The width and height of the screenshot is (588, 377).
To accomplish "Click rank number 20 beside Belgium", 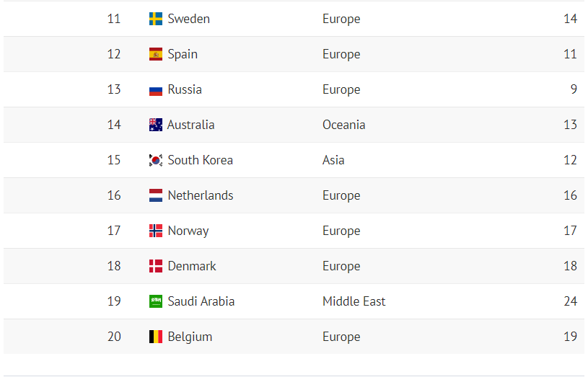I will click(x=114, y=337).
